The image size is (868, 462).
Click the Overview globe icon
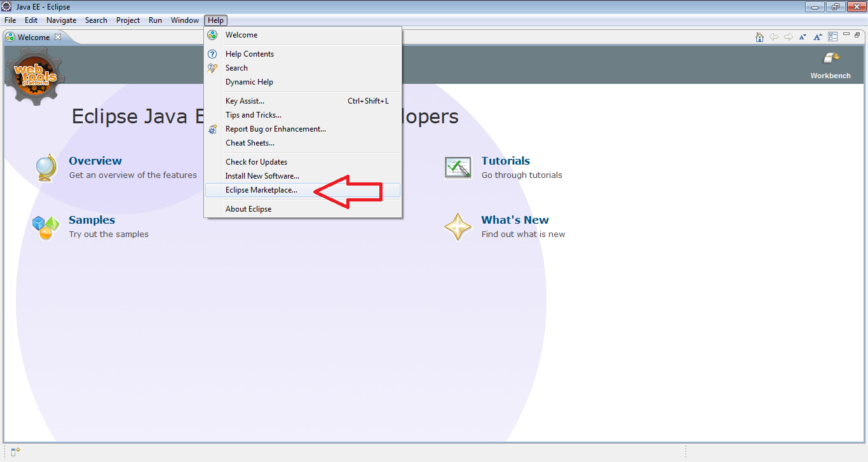click(x=46, y=166)
